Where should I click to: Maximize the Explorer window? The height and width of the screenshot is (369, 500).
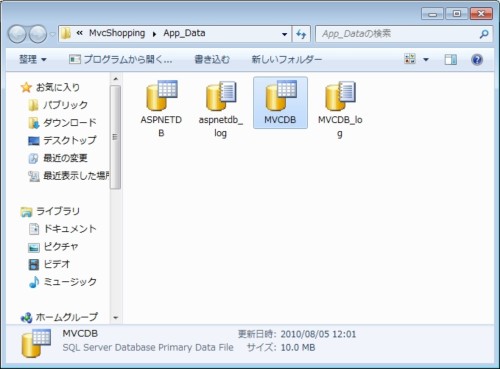457,14
